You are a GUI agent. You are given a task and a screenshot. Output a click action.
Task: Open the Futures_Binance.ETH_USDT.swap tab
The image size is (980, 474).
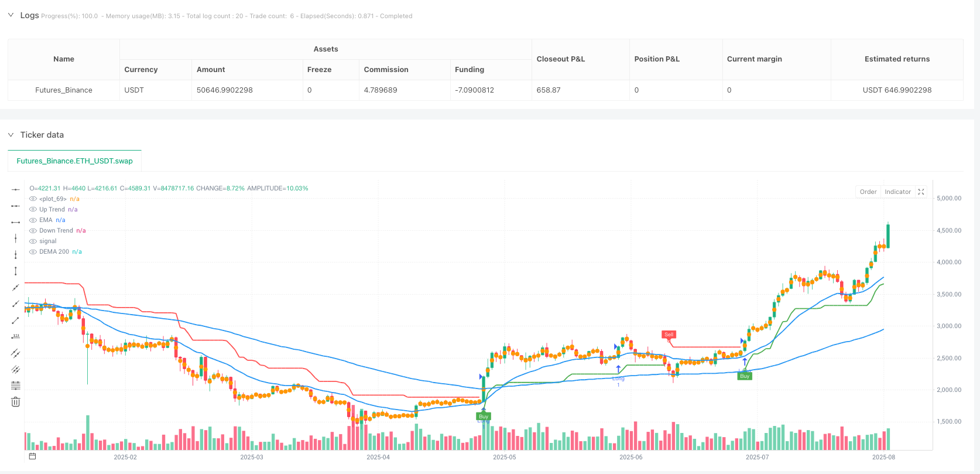(74, 161)
